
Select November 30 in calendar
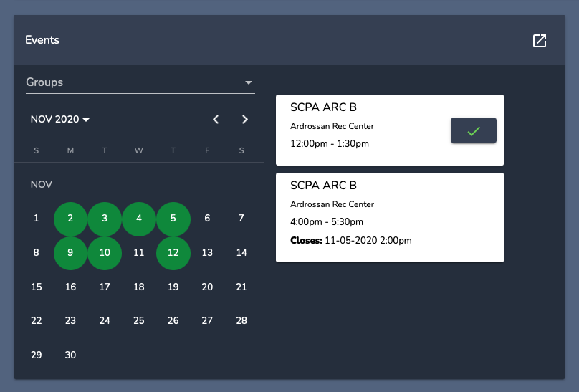tap(70, 355)
